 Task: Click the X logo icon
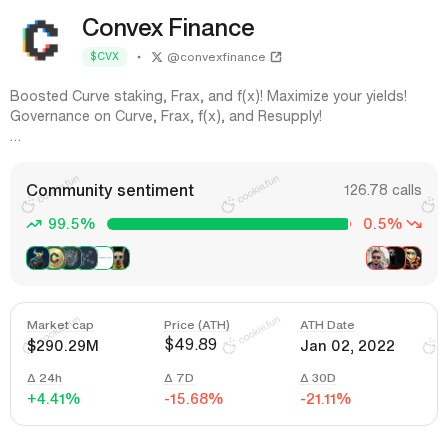click(x=157, y=57)
